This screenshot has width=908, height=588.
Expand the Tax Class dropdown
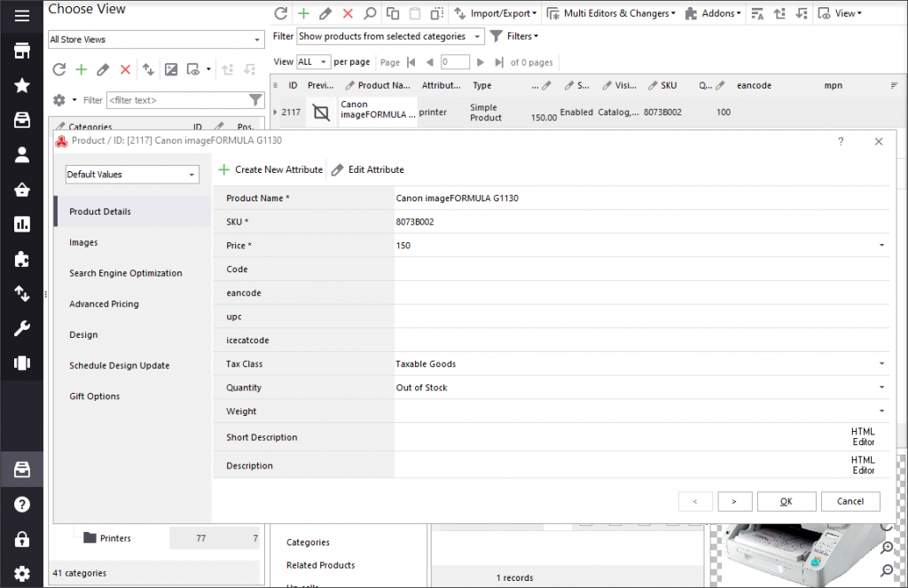[x=881, y=364]
